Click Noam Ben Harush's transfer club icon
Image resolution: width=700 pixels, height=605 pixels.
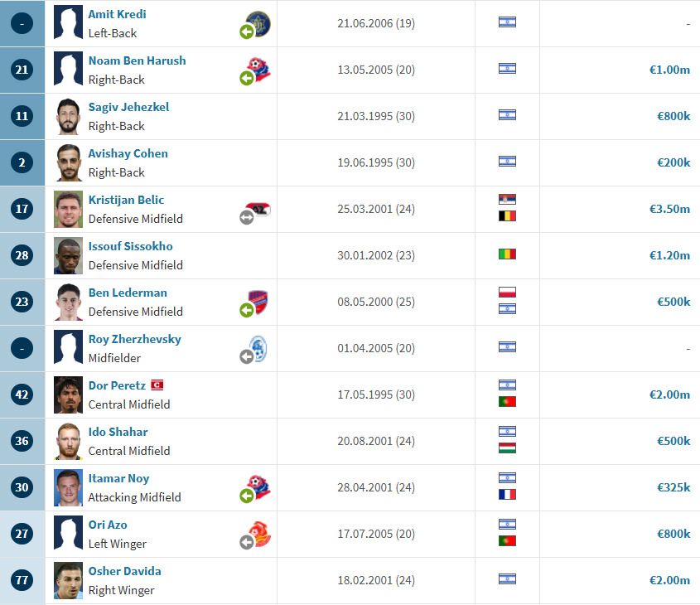tap(258, 70)
